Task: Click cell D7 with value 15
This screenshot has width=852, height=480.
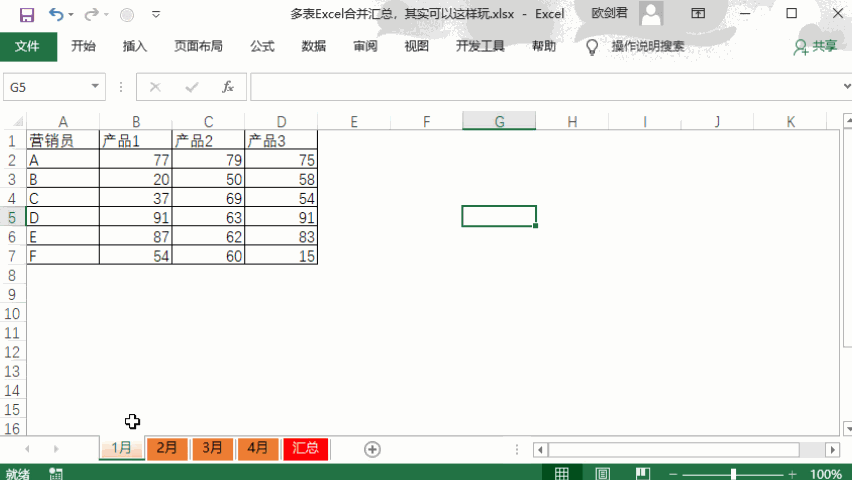Action: pyautogui.click(x=281, y=256)
